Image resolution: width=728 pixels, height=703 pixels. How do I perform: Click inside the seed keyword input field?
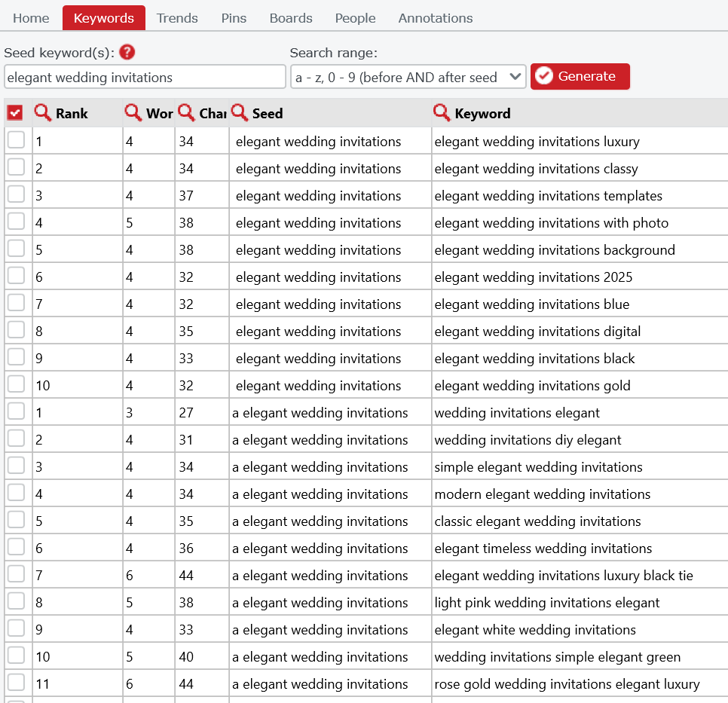tap(145, 76)
